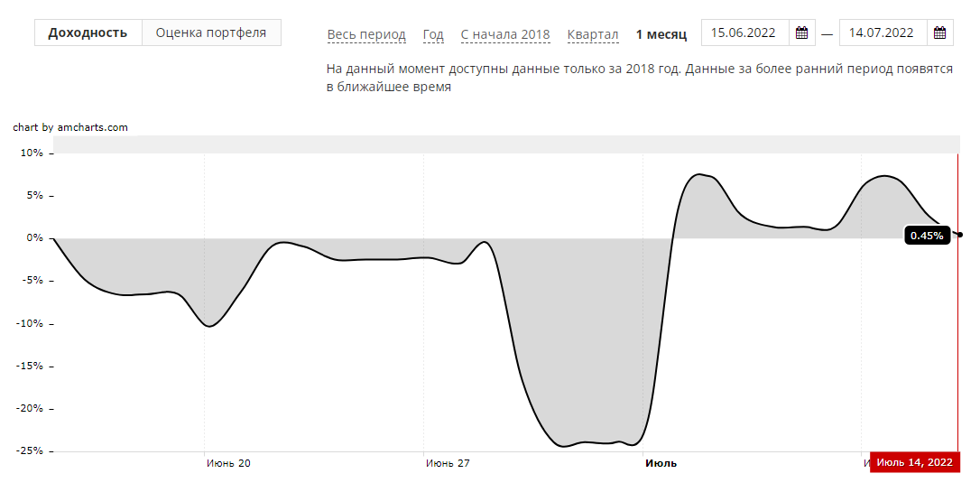Image resolution: width=980 pixels, height=492 pixels.
Task: Select the Квартал period link
Action: [x=593, y=34]
